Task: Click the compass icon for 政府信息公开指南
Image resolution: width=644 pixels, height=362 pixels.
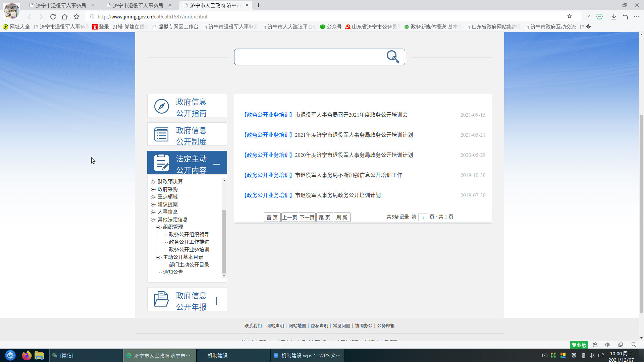Action: (161, 106)
